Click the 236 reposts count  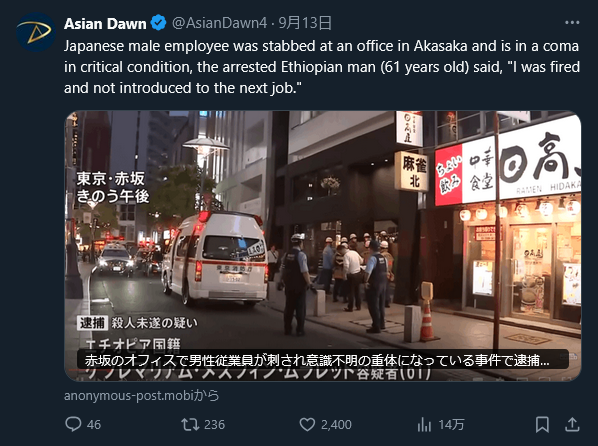214,425
